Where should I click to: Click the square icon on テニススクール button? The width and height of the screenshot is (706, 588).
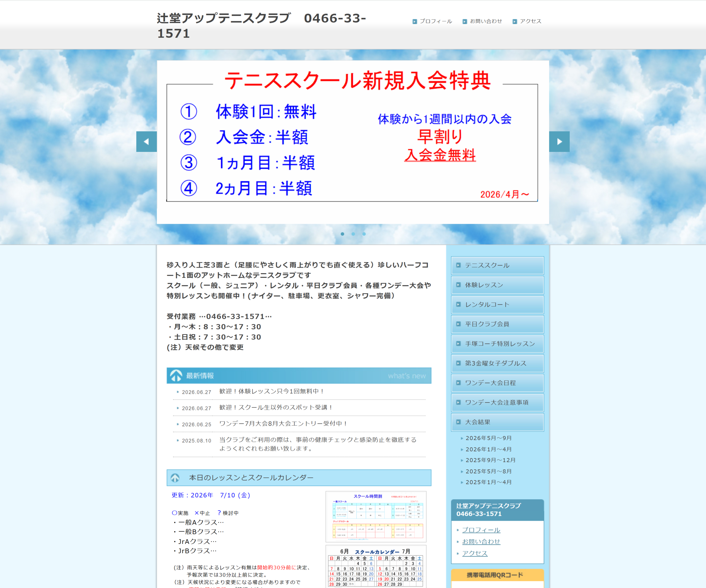[x=458, y=265]
